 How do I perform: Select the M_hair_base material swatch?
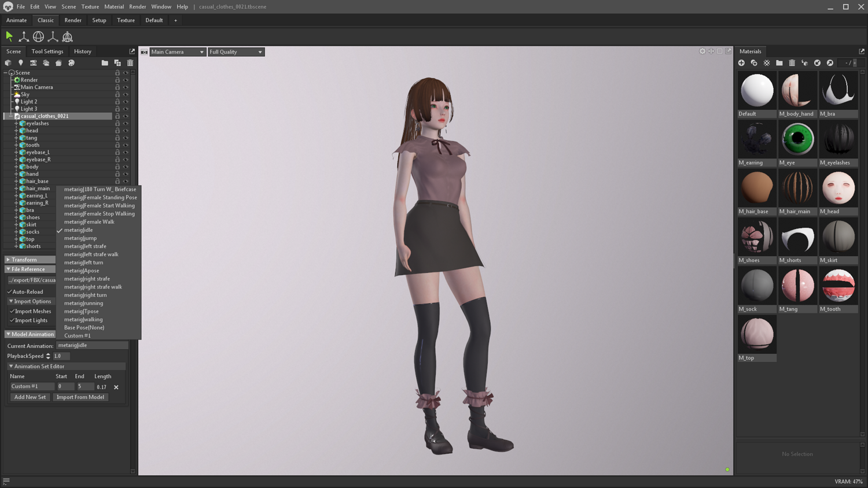coord(757,192)
